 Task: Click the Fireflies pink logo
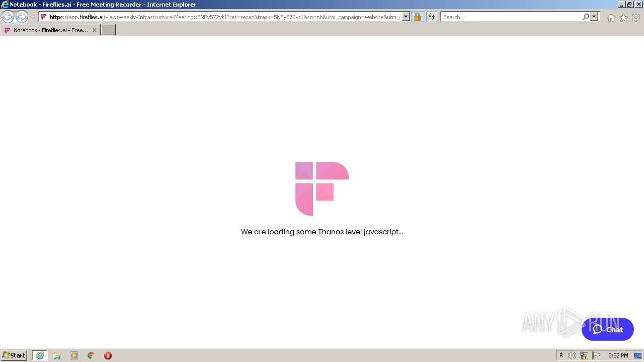point(322,189)
